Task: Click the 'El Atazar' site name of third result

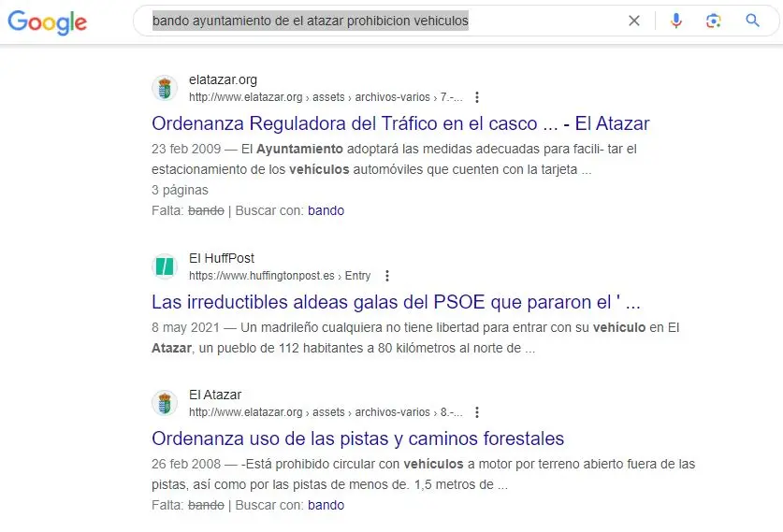Action: 215,395
